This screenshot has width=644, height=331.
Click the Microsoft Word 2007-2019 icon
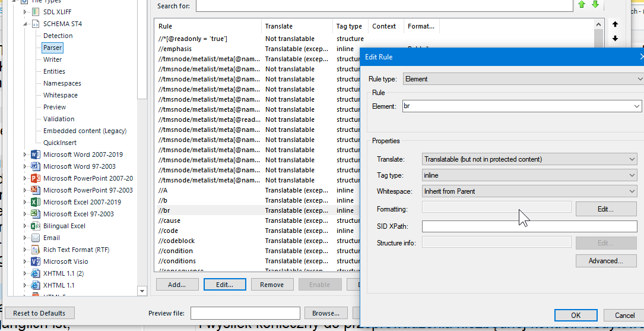click(x=36, y=155)
